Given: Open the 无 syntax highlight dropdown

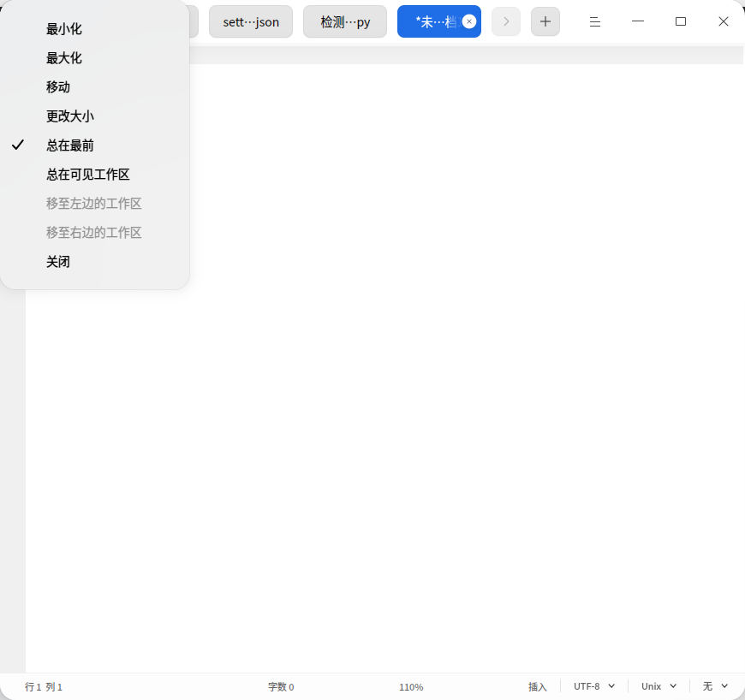Looking at the screenshot, I should click(x=715, y=686).
